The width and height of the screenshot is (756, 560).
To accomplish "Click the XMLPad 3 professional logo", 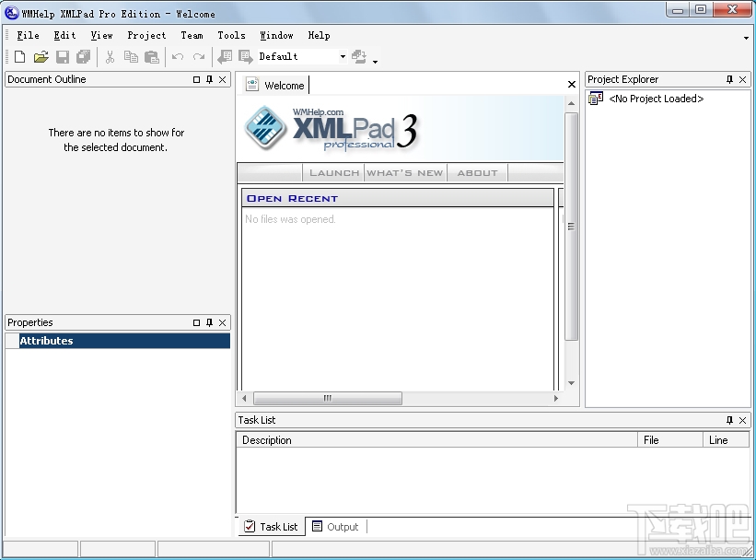I will pyautogui.click(x=331, y=129).
